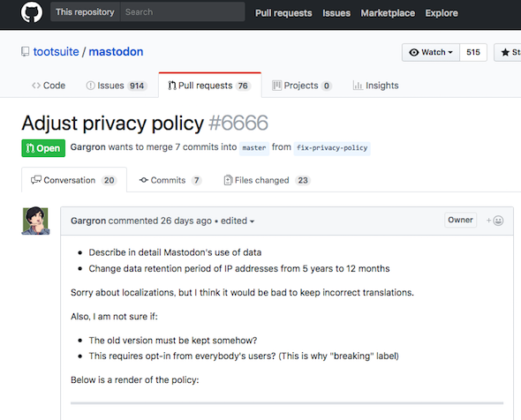
Task: Click the Star button icon
Action: point(505,52)
